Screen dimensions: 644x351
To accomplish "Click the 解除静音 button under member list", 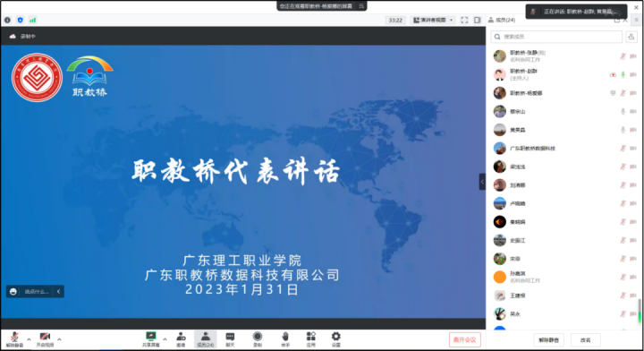I will (548, 340).
